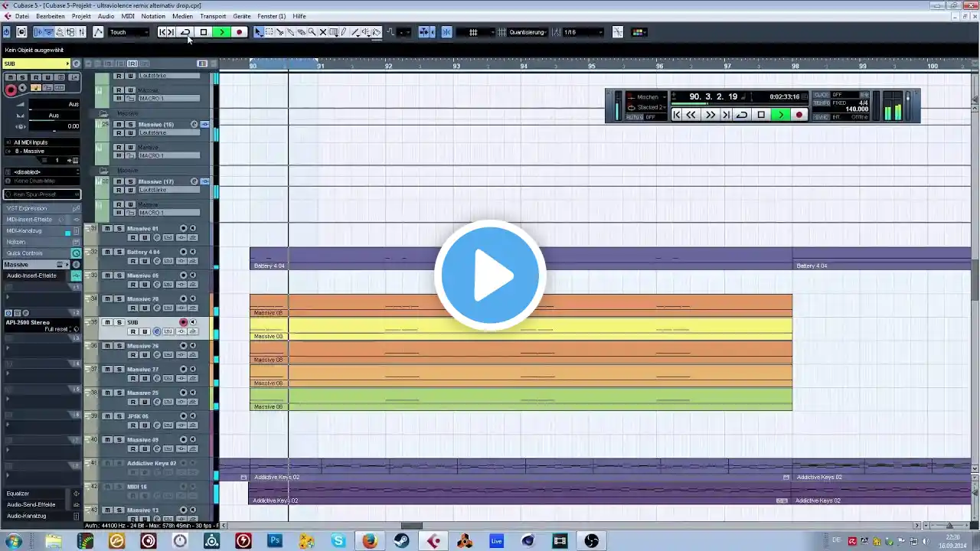Click the inspector record enable button

(x=11, y=90)
